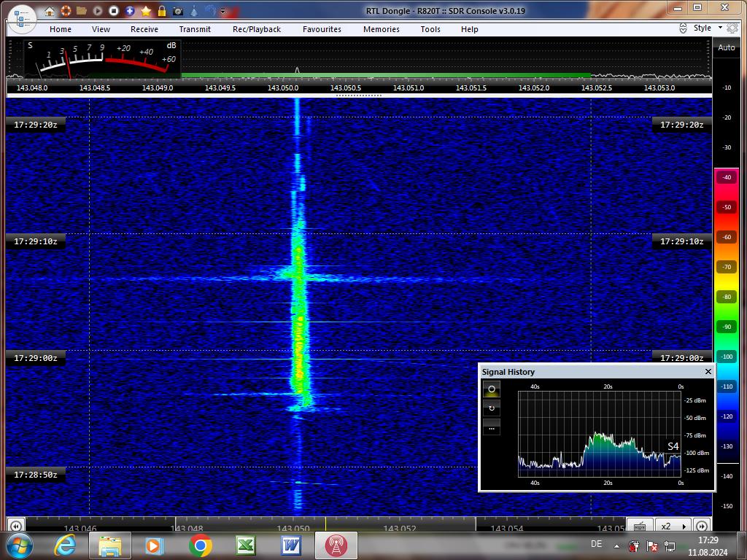Click the Stop icon in quick toolbar
The width and height of the screenshot is (747, 560).
coord(113,10)
